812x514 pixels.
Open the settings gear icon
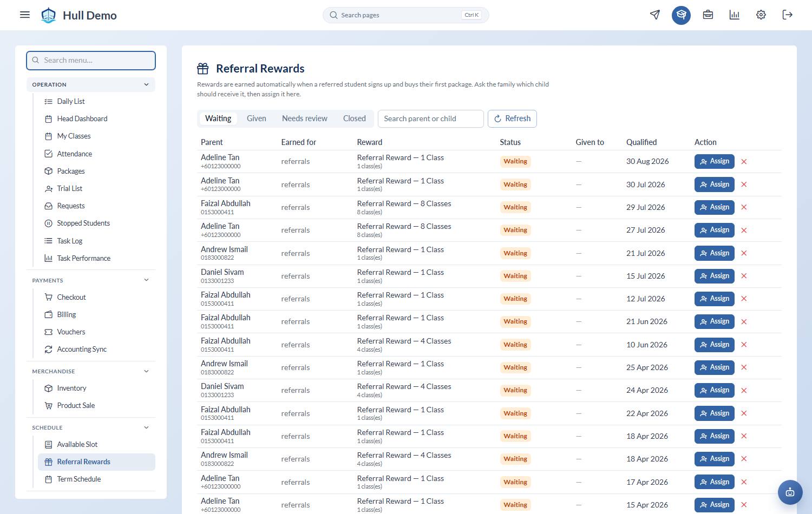761,15
